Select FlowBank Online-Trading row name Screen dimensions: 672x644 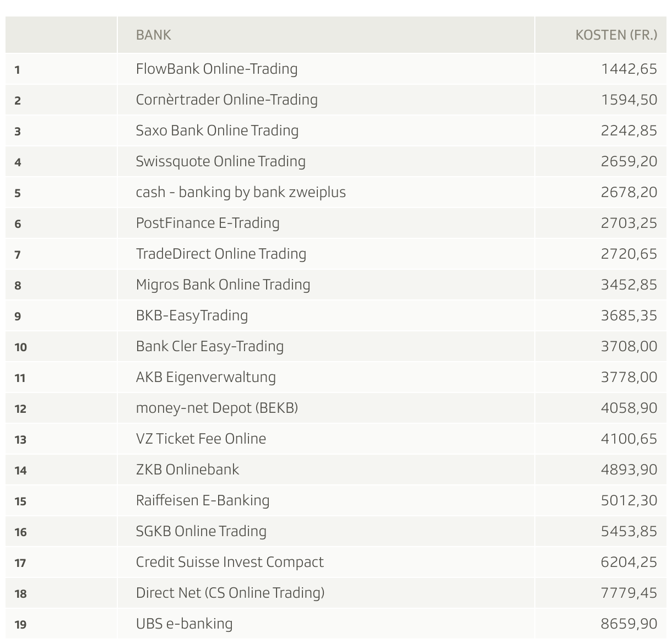(216, 69)
